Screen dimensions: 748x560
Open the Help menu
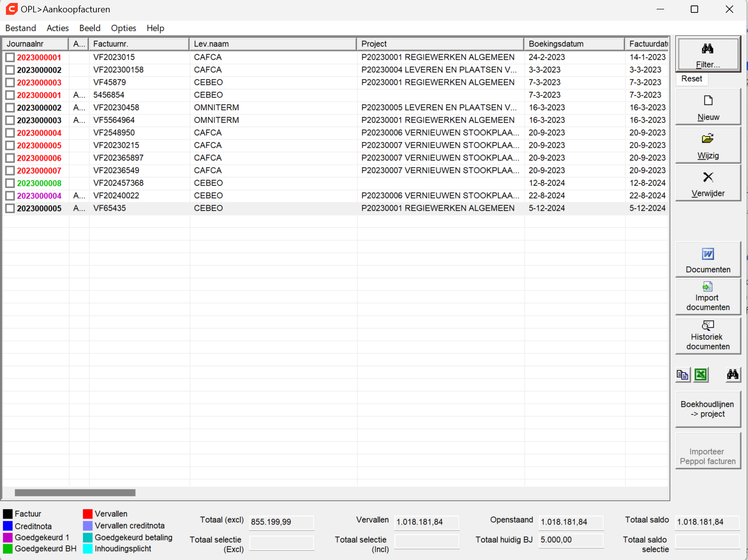click(156, 28)
